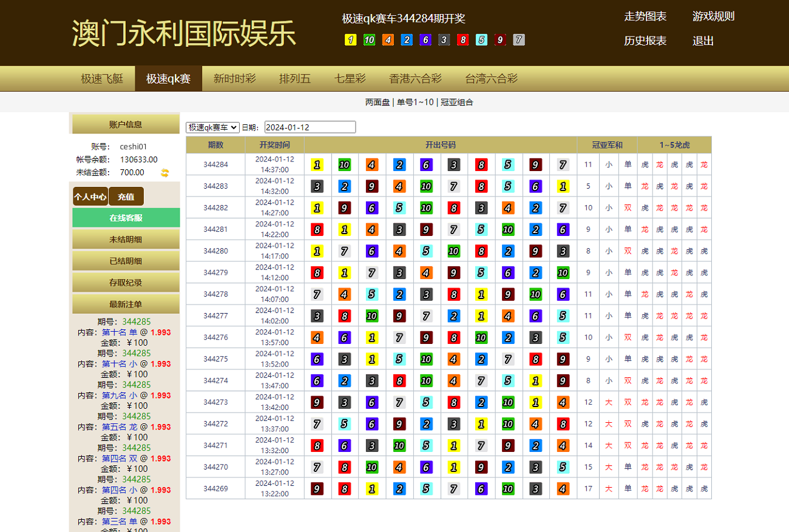Click the orange number 4 ball in header

(x=388, y=40)
